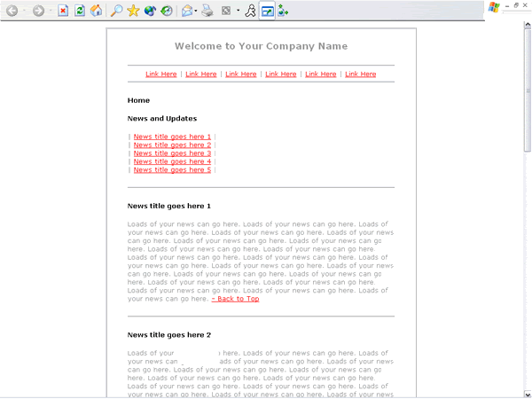Open the History icon with green arrow clock
The image size is (532, 399).
pyautogui.click(x=167, y=11)
